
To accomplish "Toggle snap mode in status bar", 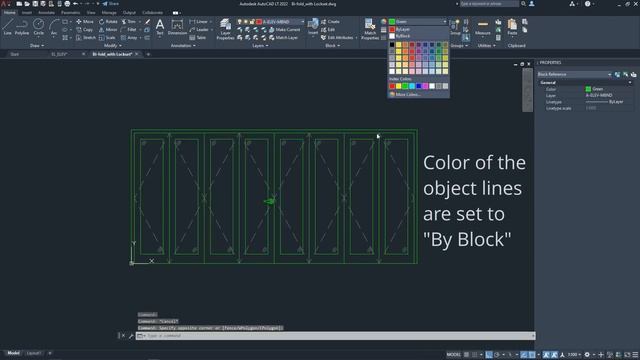I will tap(474, 355).
